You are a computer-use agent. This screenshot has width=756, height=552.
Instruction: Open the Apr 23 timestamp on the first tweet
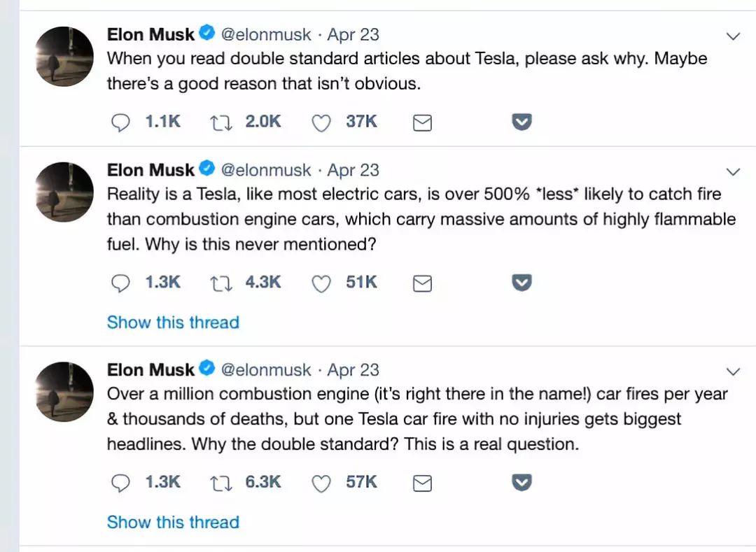click(x=353, y=34)
